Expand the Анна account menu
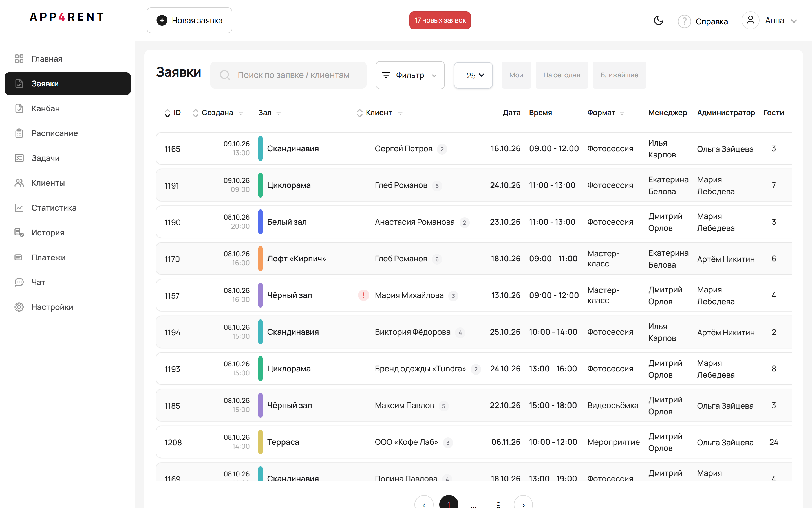 (x=794, y=21)
